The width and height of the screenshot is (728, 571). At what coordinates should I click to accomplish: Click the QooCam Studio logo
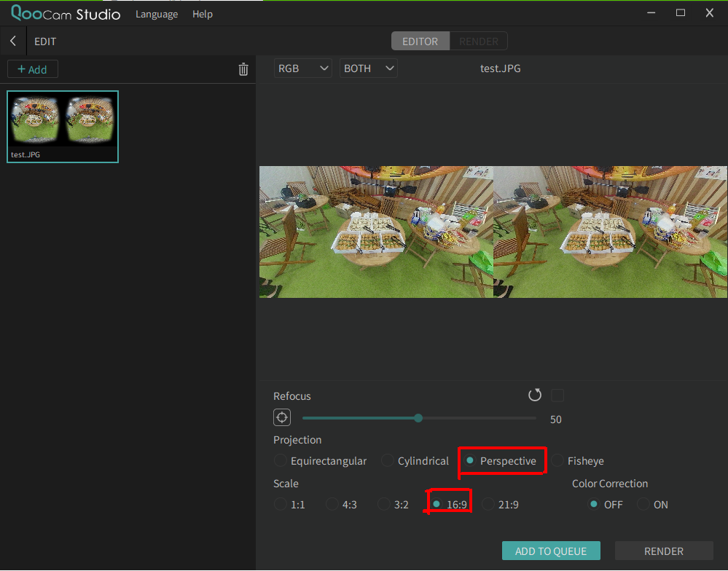66,13
